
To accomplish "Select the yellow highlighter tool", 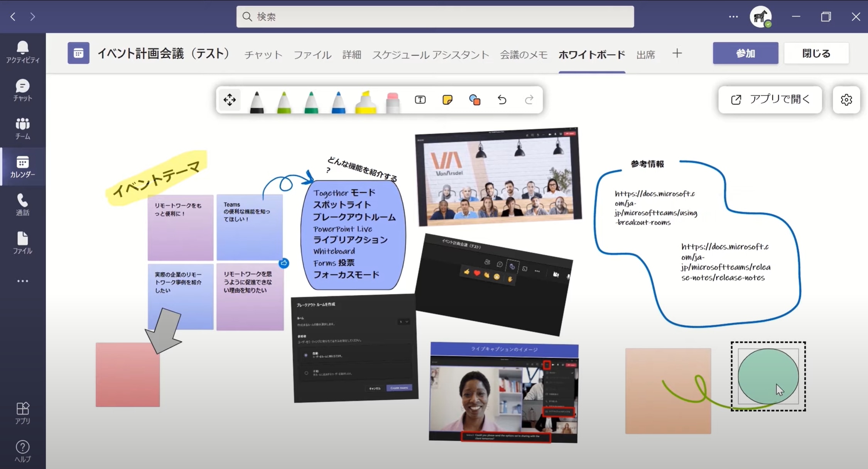I will click(365, 102).
